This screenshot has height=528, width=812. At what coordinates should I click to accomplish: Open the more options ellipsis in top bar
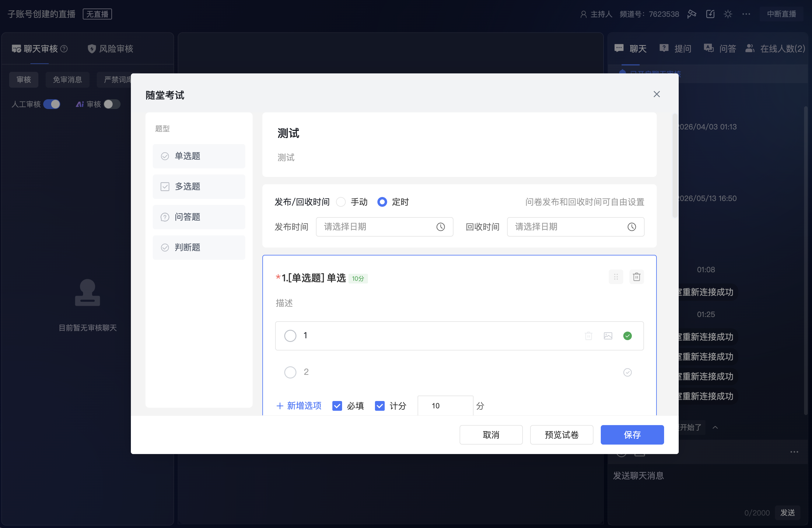[x=746, y=14]
